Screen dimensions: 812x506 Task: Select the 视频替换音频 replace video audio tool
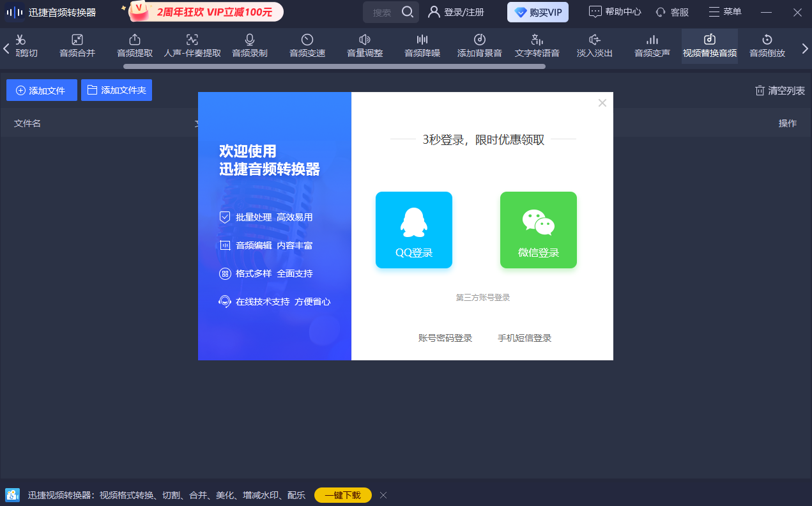click(709, 45)
